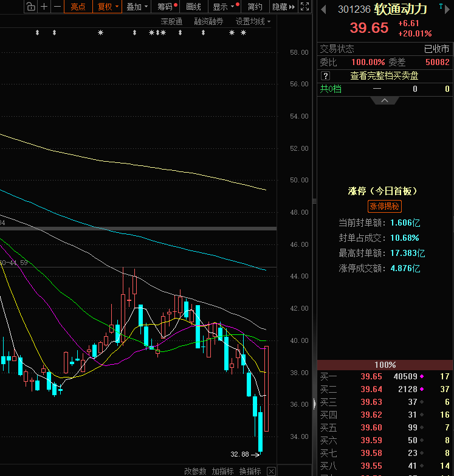Click the 买一 price 39.65 row
Viewport: 454px width, 476px height.
(385, 376)
